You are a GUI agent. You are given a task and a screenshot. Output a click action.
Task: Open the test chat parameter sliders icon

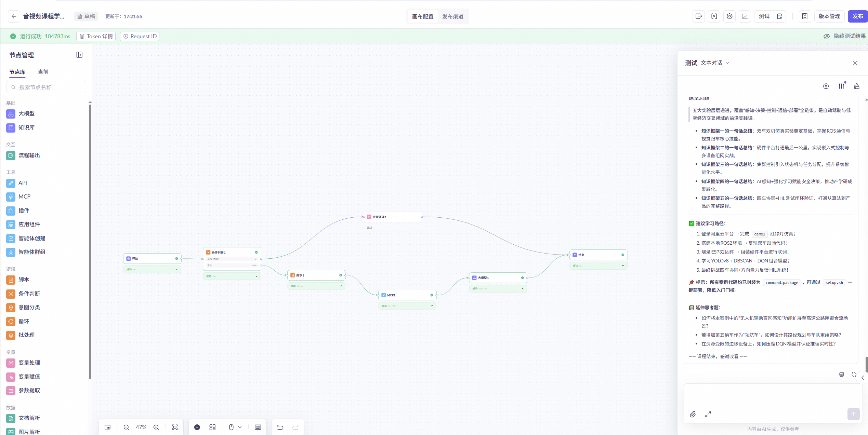(841, 86)
